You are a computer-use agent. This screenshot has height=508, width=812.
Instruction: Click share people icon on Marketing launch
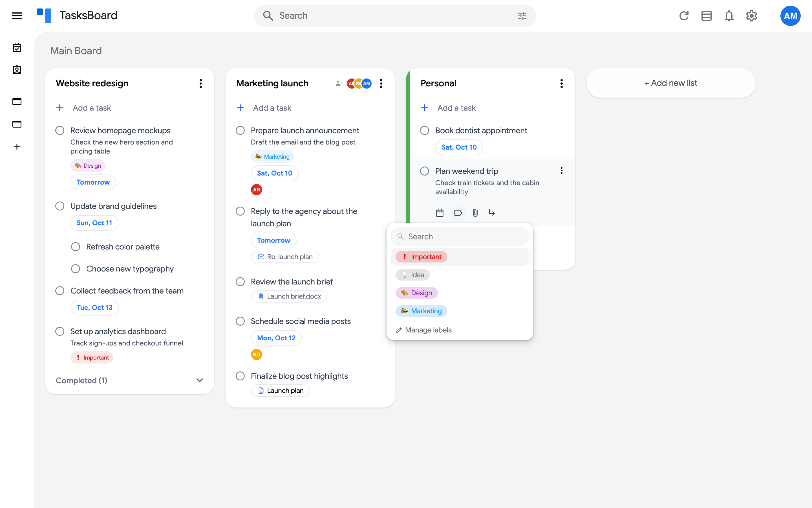(x=339, y=83)
